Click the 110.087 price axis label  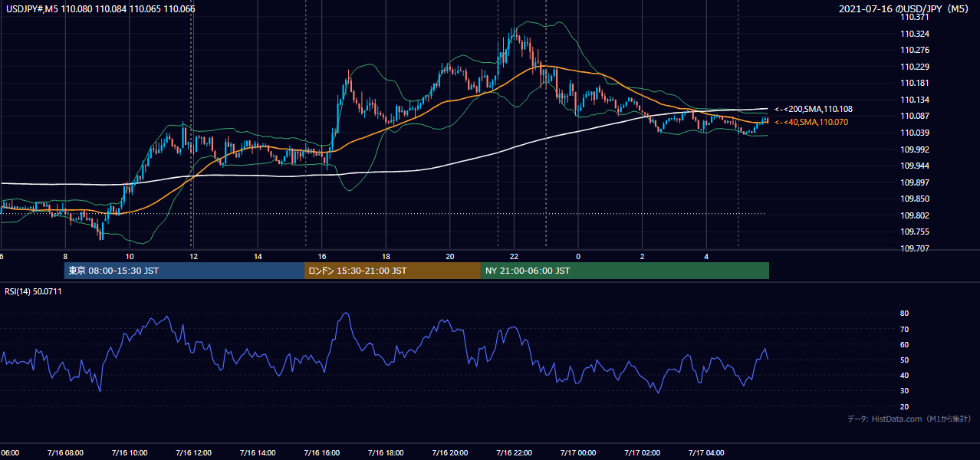click(915, 117)
